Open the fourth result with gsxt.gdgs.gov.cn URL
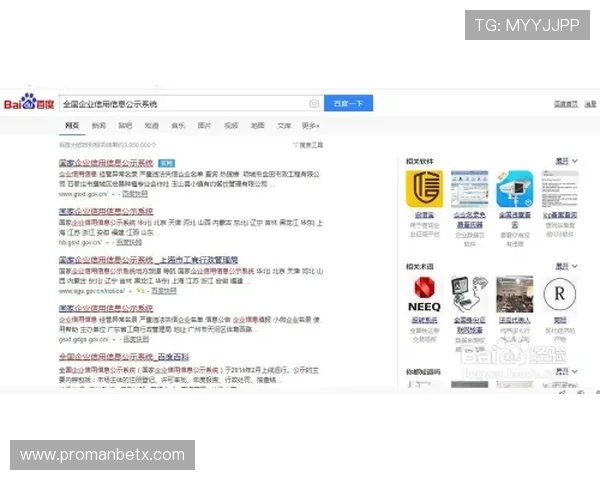This screenshot has height=480, width=600. point(106,308)
